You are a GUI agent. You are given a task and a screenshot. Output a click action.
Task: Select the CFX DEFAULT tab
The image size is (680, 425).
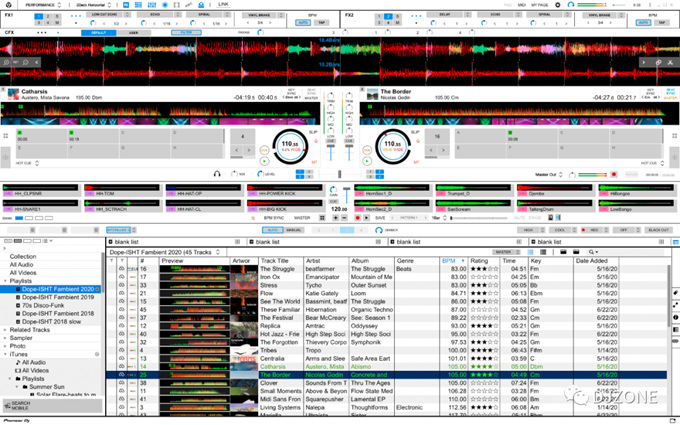tap(98, 33)
